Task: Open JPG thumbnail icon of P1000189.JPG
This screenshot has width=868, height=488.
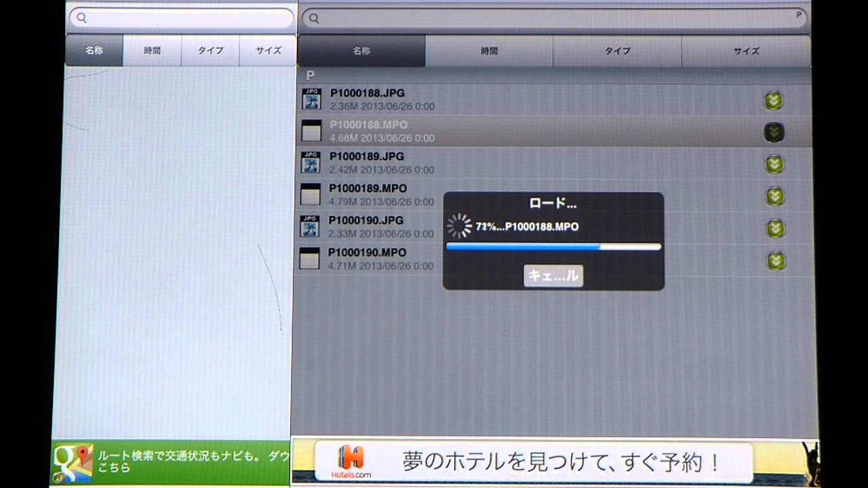Action: pos(311,163)
